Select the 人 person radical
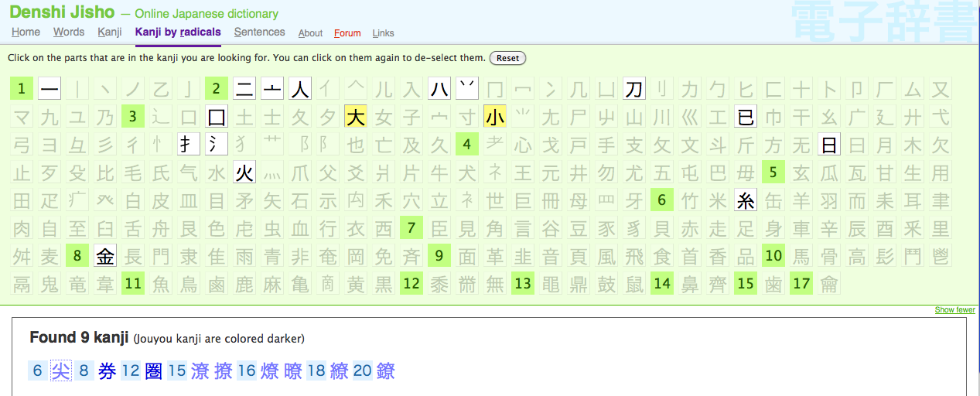This screenshot has height=396, width=980. (x=300, y=89)
